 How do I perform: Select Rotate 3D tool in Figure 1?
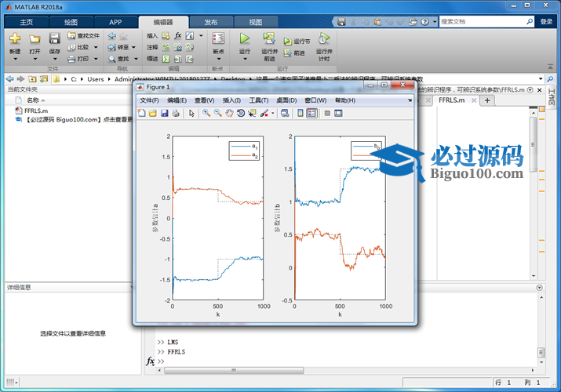241,113
